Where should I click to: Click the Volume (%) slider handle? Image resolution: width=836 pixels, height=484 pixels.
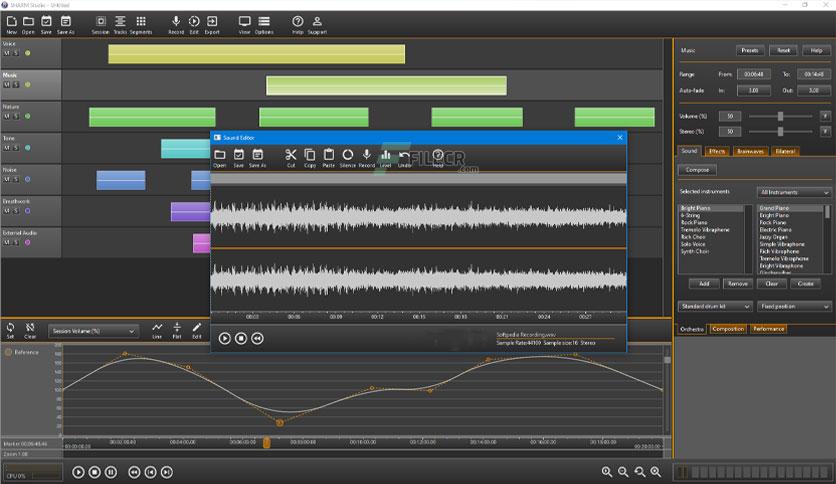pyautogui.click(x=781, y=116)
